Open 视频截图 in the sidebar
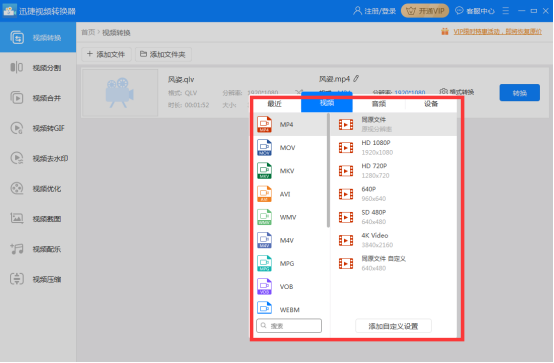This screenshot has height=363, width=554. coord(38,219)
